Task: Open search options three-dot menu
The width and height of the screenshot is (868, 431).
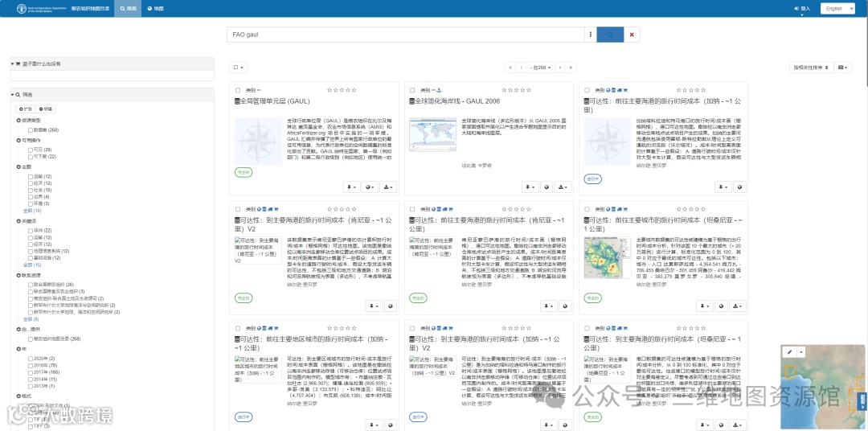Action: pyautogui.click(x=591, y=35)
